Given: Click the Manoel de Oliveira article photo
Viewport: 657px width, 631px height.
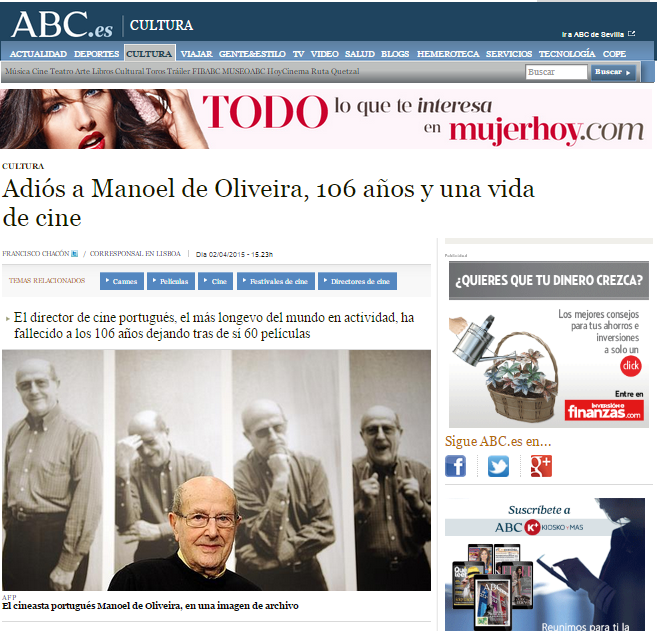Looking at the screenshot, I should click(216, 470).
